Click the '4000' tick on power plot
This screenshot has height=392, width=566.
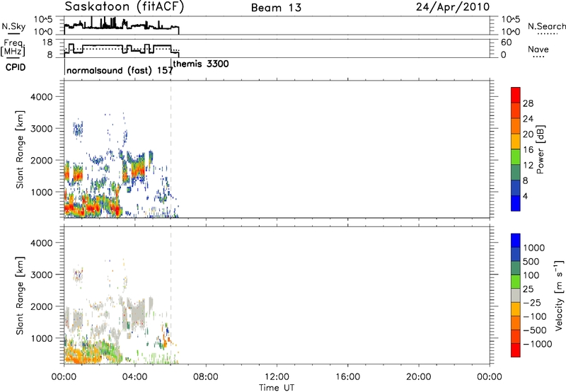pyautogui.click(x=42, y=97)
